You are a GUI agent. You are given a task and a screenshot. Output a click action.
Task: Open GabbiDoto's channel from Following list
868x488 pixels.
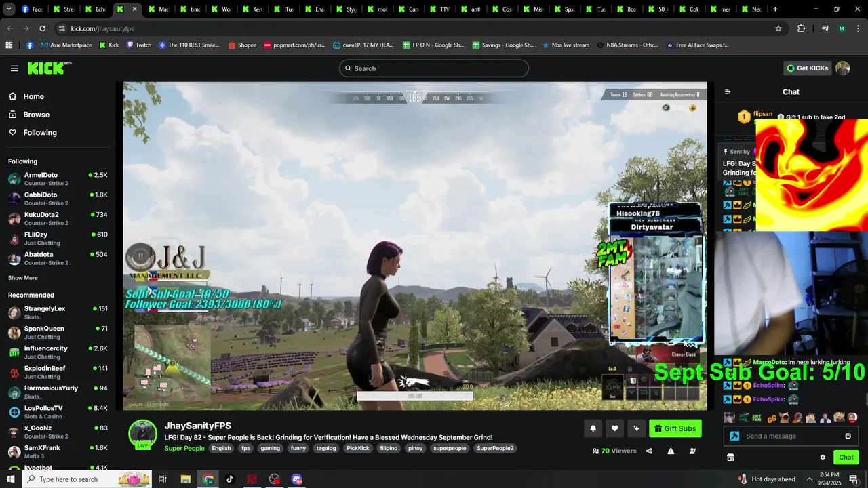click(x=58, y=199)
